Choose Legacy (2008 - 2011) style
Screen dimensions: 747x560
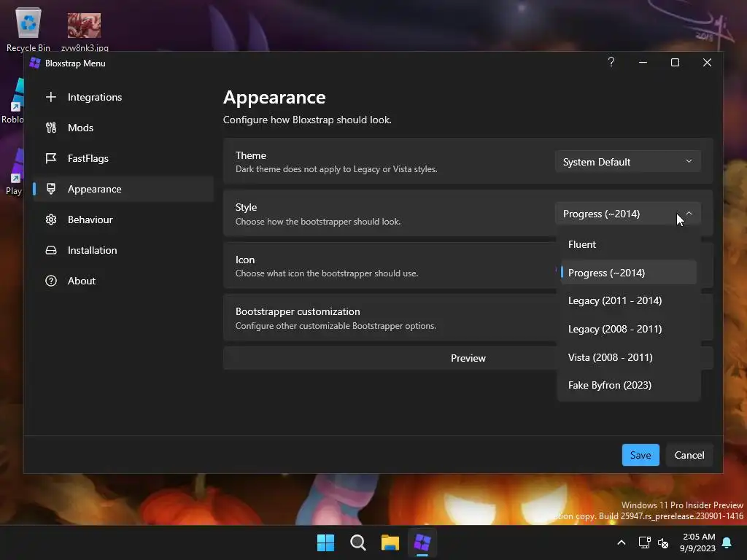[628, 329]
